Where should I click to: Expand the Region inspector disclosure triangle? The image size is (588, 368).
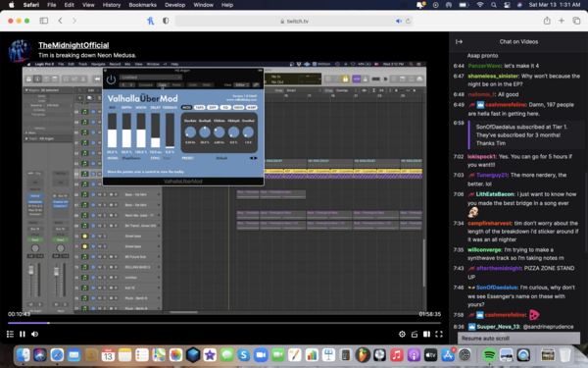click(x=26, y=90)
